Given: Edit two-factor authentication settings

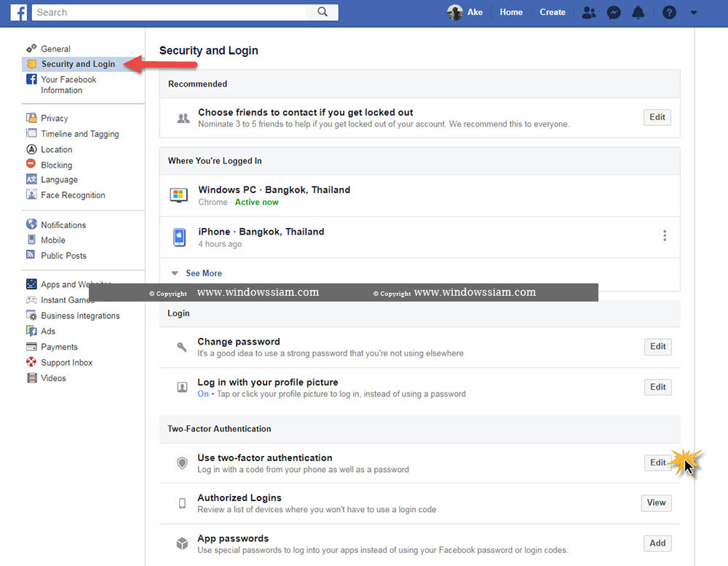Looking at the screenshot, I should point(657,462).
